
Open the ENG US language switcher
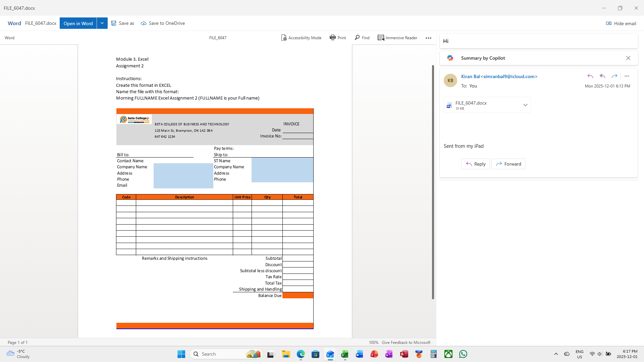tap(580, 354)
